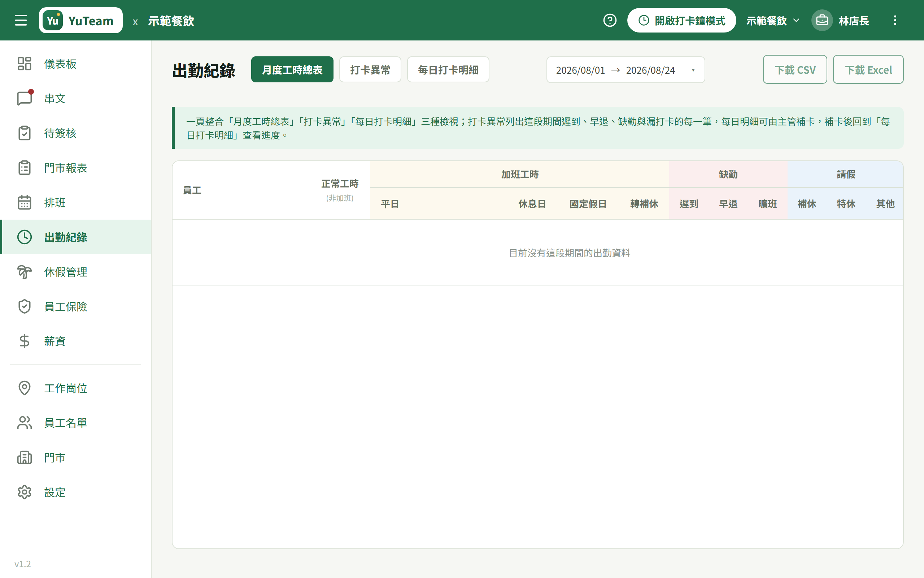This screenshot has width=924, height=578.
Task: Go to the 員工保險 page
Action: click(x=75, y=306)
